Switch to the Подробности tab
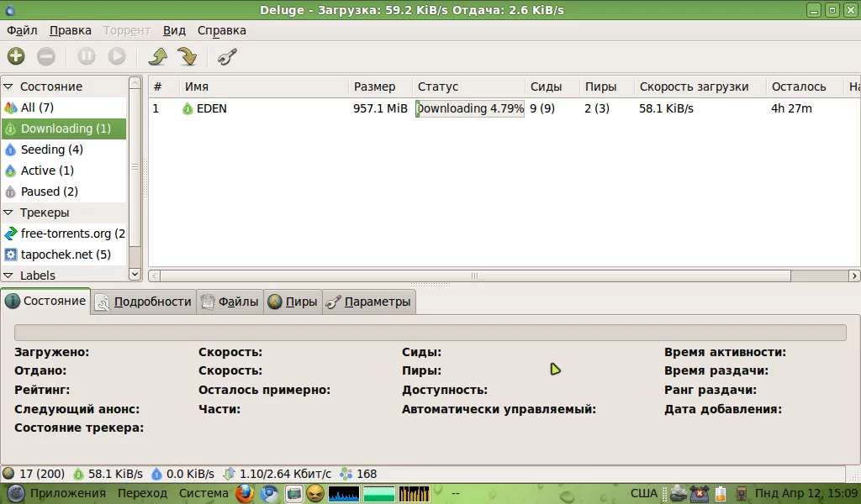 point(143,302)
